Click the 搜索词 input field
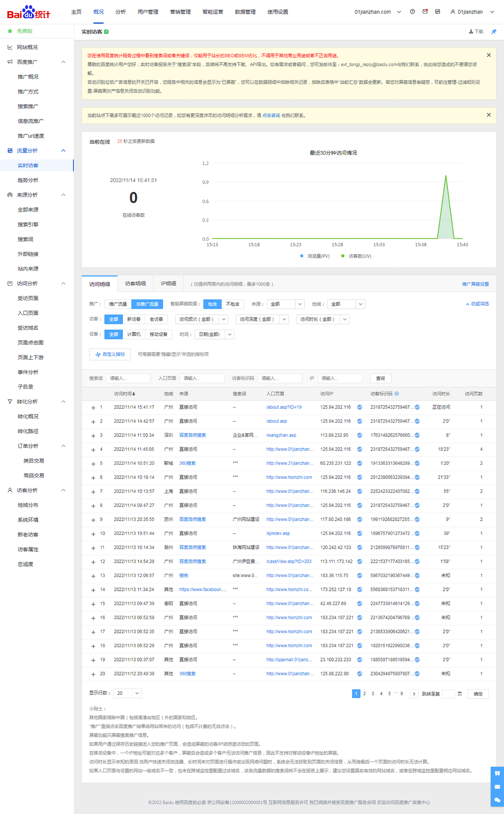Viewport: 504px width, 814px height. pyautogui.click(x=128, y=379)
